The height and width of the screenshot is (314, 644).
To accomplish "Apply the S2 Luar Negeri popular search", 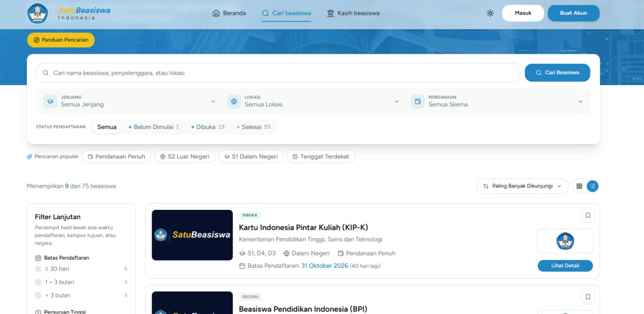I will (185, 157).
